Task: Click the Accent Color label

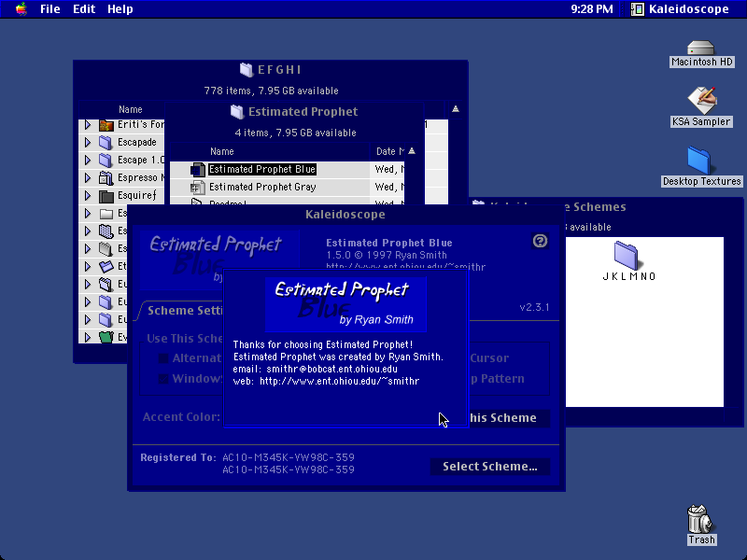Action: click(181, 417)
